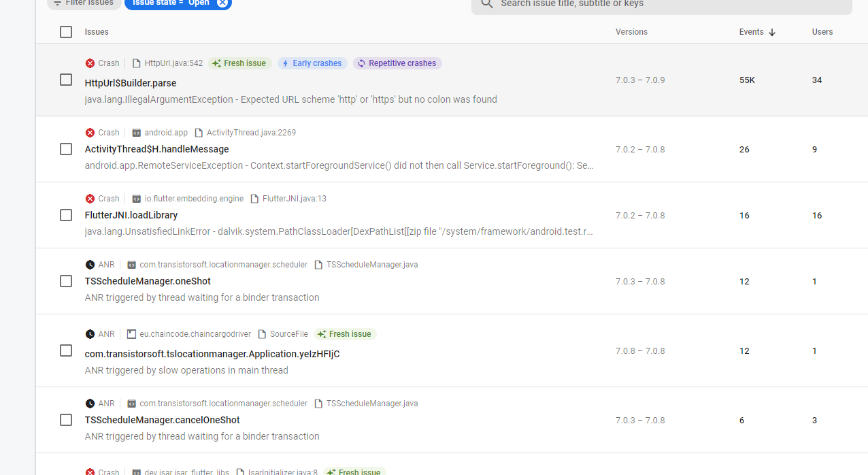Check the checkbox for HttpUrl$Builder.parse issue
Screen dimensions: 868x475
(x=65, y=80)
